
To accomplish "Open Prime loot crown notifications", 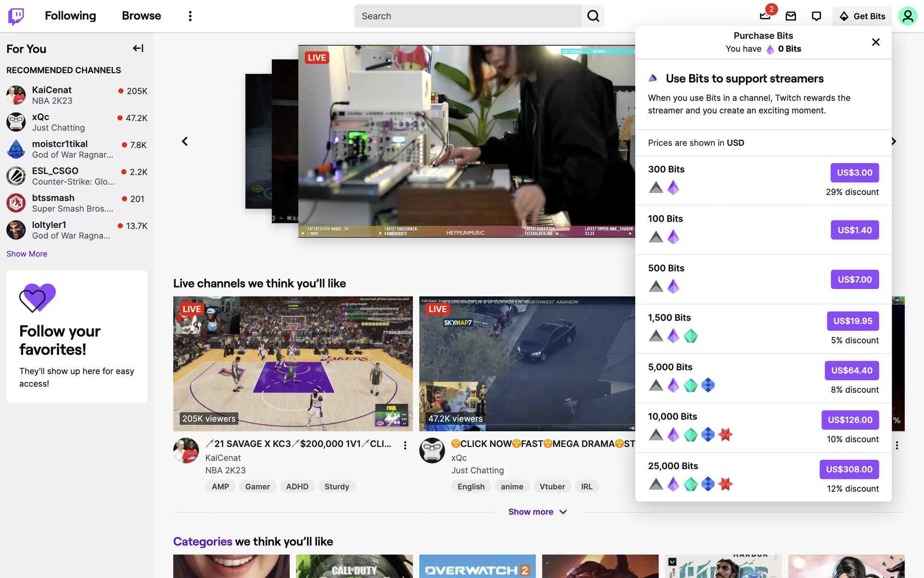I will [x=765, y=16].
